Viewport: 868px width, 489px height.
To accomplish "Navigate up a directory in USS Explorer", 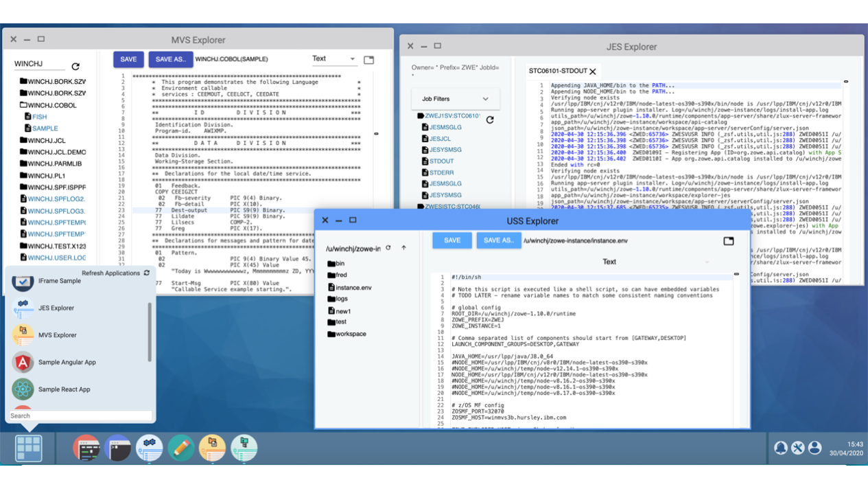I will (x=401, y=240).
